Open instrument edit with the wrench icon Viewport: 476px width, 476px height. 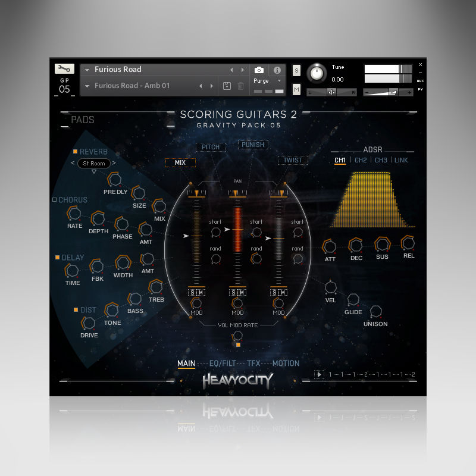click(64, 69)
